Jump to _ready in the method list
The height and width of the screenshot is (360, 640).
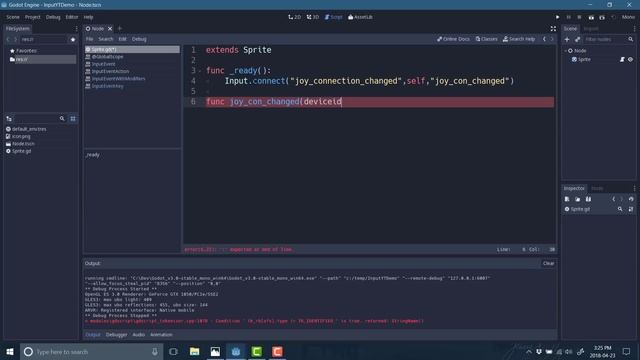pos(93,155)
